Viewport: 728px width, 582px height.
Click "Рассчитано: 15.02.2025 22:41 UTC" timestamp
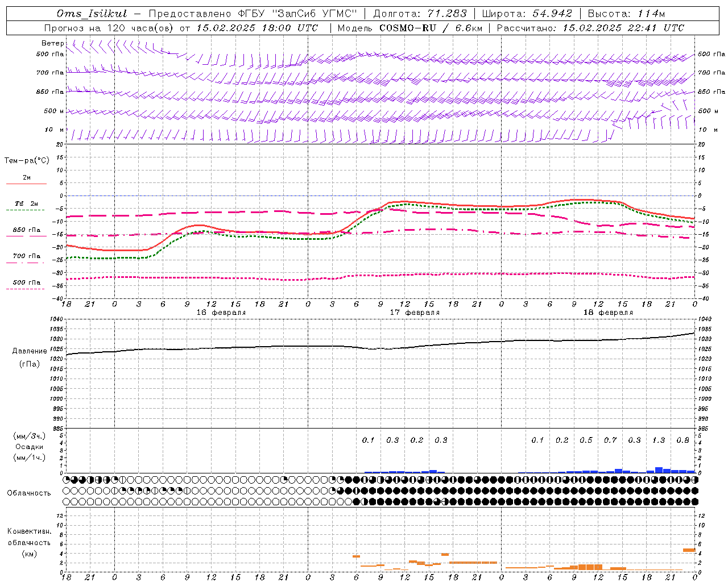click(590, 28)
